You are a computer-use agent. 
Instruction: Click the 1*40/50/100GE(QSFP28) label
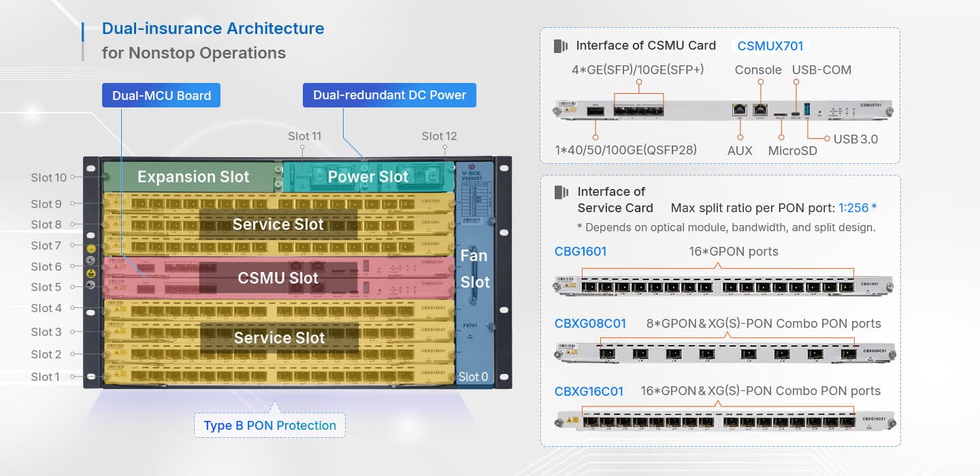[626, 150]
